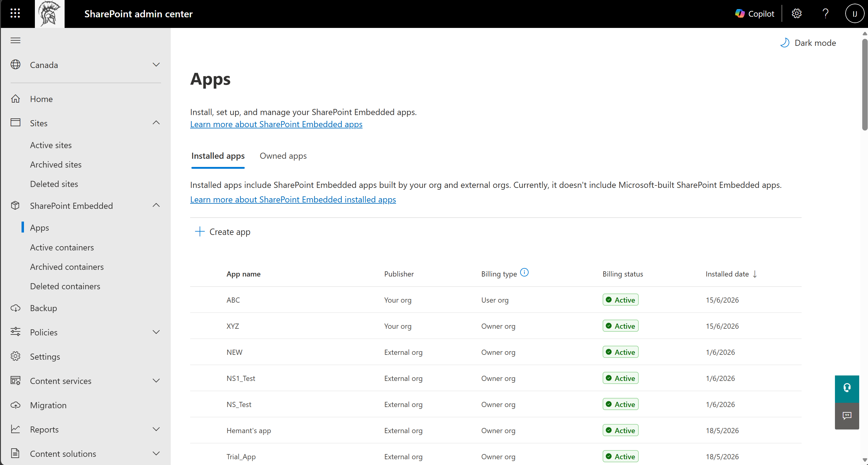The width and height of the screenshot is (868, 465).
Task: Sort by Billing status column header
Action: tap(623, 274)
